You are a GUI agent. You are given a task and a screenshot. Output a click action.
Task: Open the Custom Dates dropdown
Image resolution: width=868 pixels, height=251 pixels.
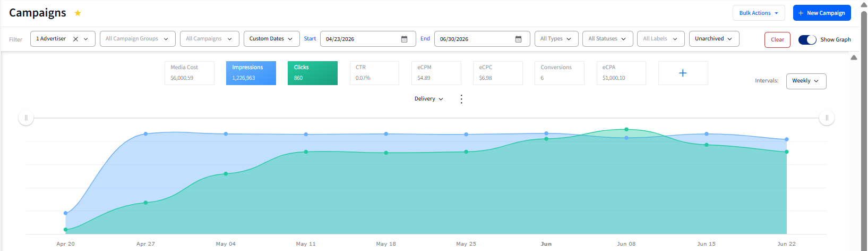click(x=271, y=39)
